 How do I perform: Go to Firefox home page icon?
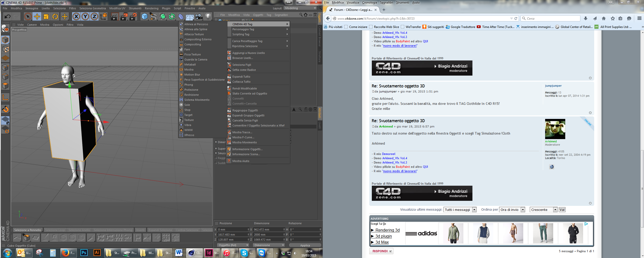[x=603, y=18]
